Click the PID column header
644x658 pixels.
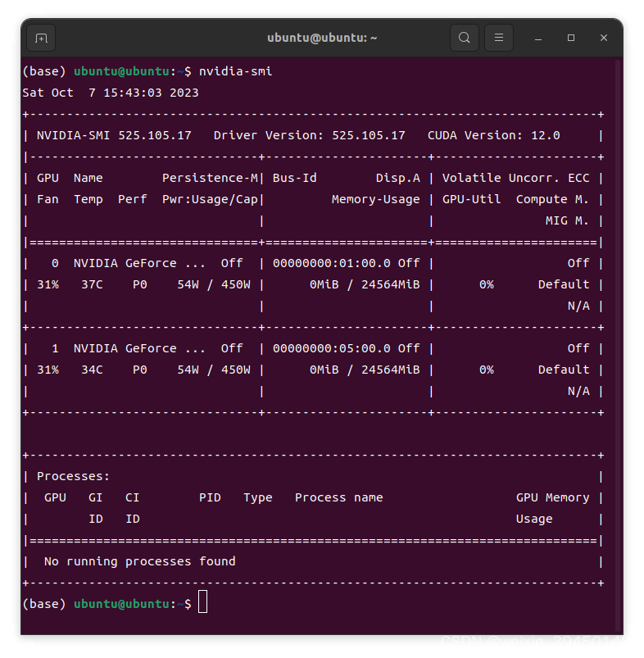click(x=210, y=497)
